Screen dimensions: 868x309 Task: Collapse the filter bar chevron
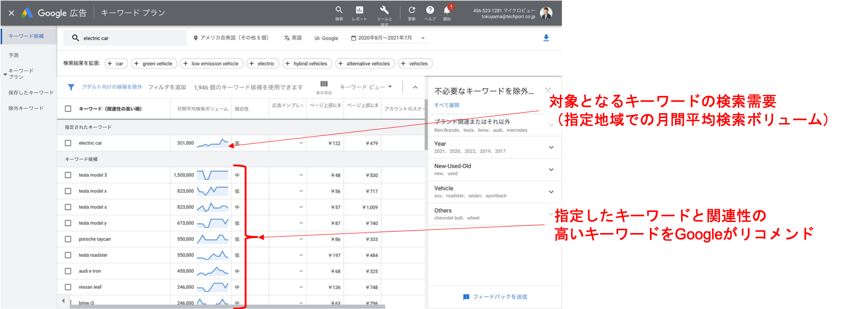point(415,87)
